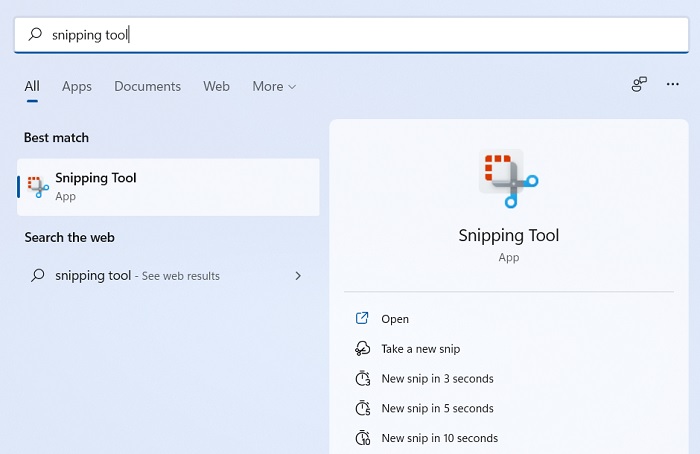The image size is (700, 454).
Task: Open the three-dot options menu
Action: pos(672,84)
